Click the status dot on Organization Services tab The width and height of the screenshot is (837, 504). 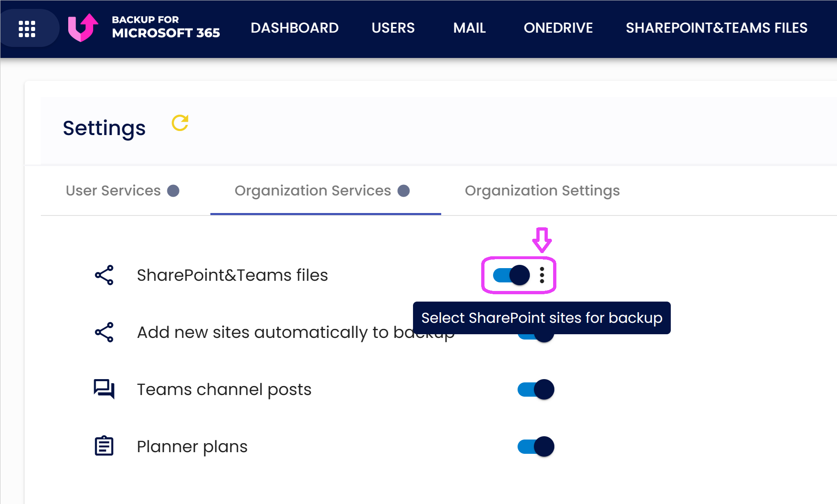[x=404, y=191]
